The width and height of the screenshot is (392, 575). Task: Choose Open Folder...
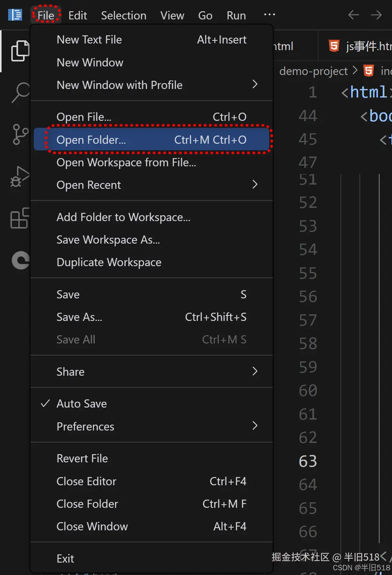(x=152, y=139)
